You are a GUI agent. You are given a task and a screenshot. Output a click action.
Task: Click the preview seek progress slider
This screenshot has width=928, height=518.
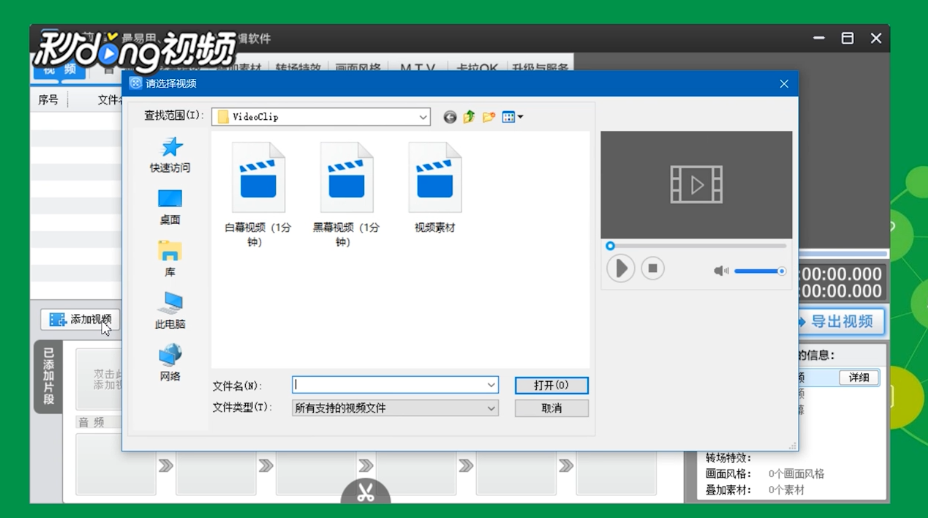click(697, 246)
